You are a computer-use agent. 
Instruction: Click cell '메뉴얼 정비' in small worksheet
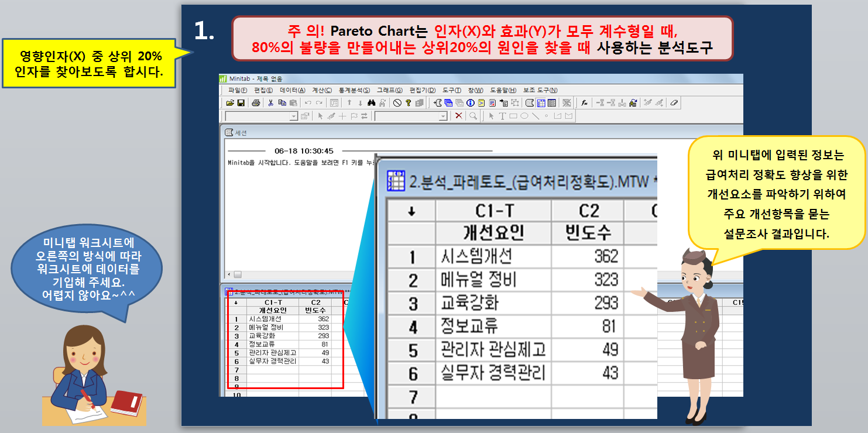(x=273, y=328)
